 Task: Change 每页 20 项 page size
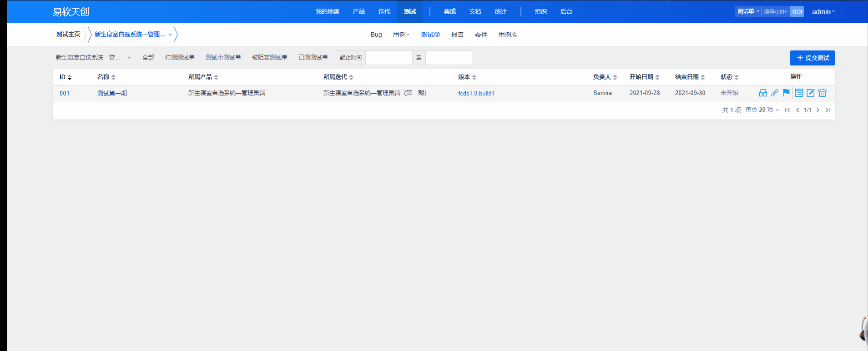click(x=762, y=110)
